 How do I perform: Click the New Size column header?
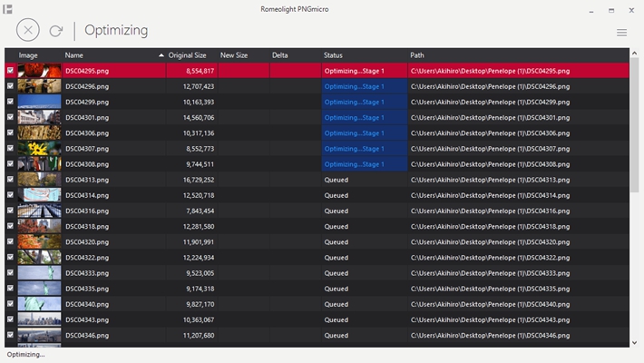[233, 55]
